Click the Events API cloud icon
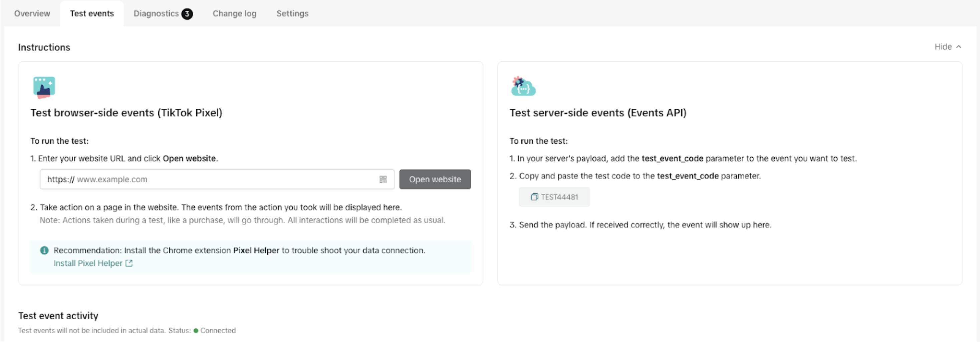The width and height of the screenshot is (980, 342). pos(523,87)
